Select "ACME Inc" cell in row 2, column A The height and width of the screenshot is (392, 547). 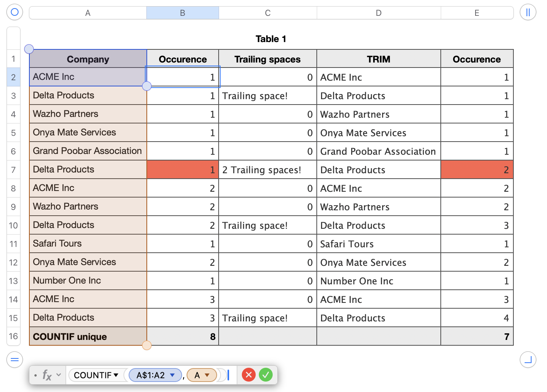pyautogui.click(x=88, y=77)
